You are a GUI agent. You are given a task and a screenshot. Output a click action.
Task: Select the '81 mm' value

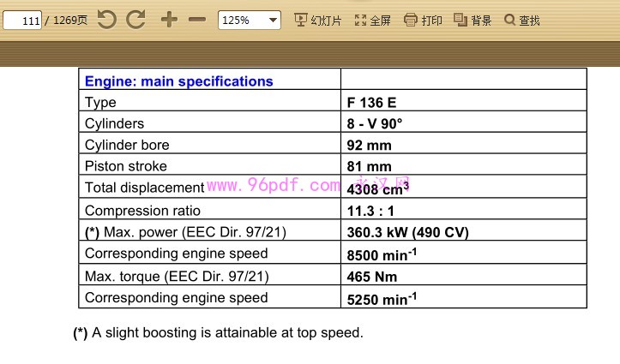[370, 167]
